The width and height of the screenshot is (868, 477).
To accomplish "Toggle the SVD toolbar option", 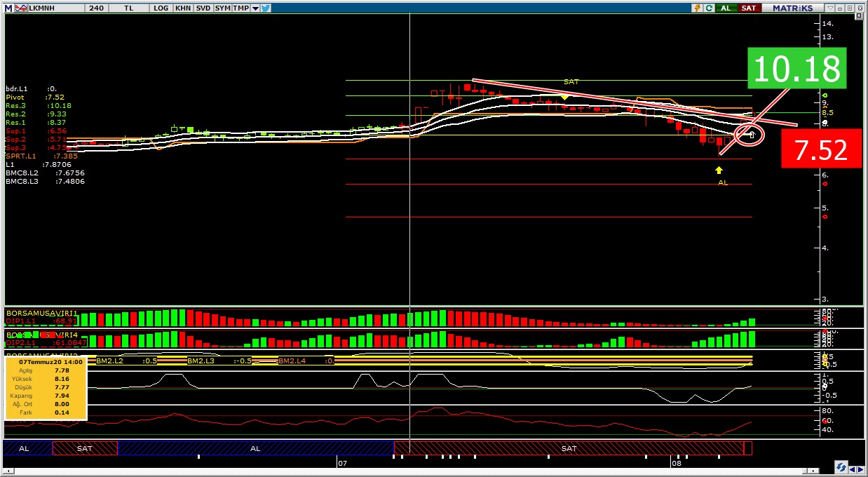I will (x=203, y=8).
